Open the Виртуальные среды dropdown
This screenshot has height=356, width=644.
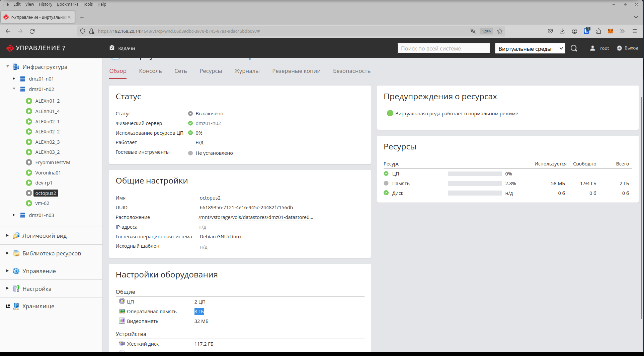click(530, 48)
